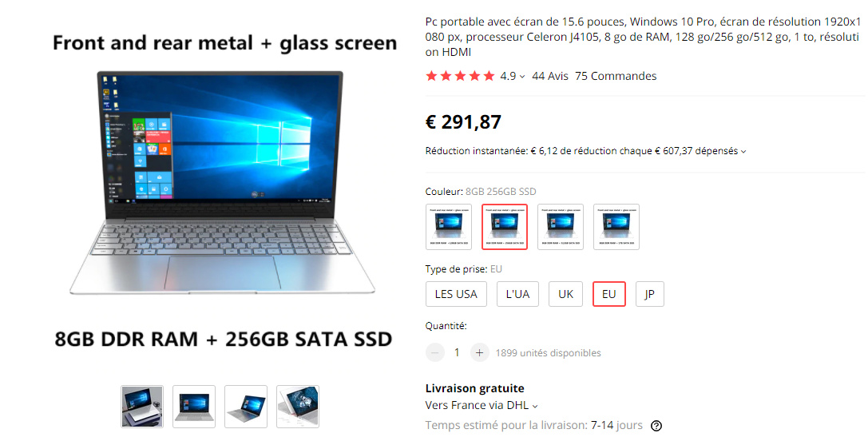Click the main laptop product image

222,183
